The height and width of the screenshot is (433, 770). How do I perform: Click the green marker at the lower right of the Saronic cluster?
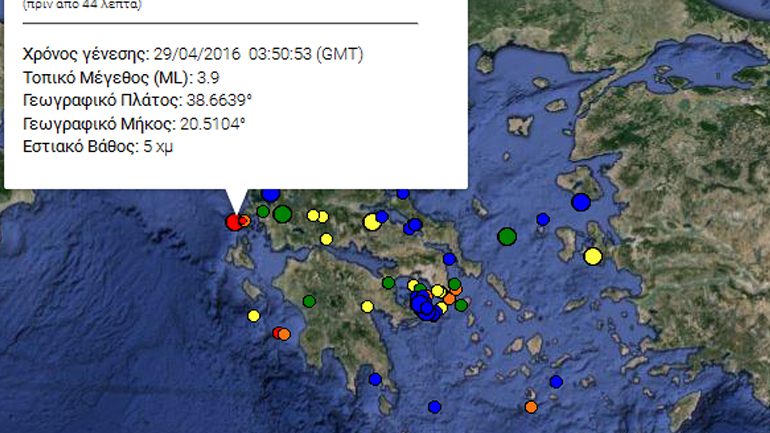tap(461, 305)
